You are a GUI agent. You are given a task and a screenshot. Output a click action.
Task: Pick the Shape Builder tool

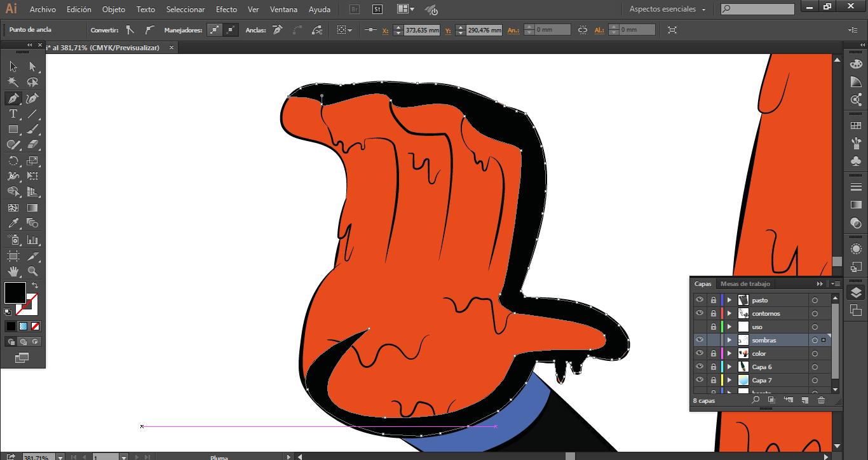(13, 192)
